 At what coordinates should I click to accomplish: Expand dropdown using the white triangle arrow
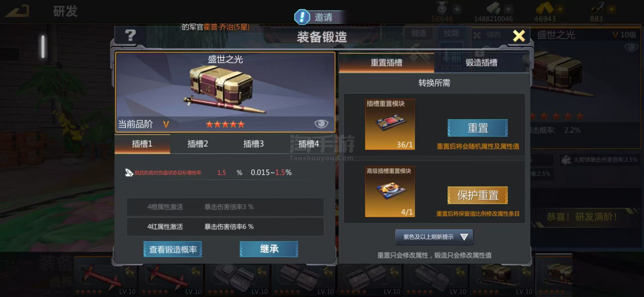(x=464, y=237)
